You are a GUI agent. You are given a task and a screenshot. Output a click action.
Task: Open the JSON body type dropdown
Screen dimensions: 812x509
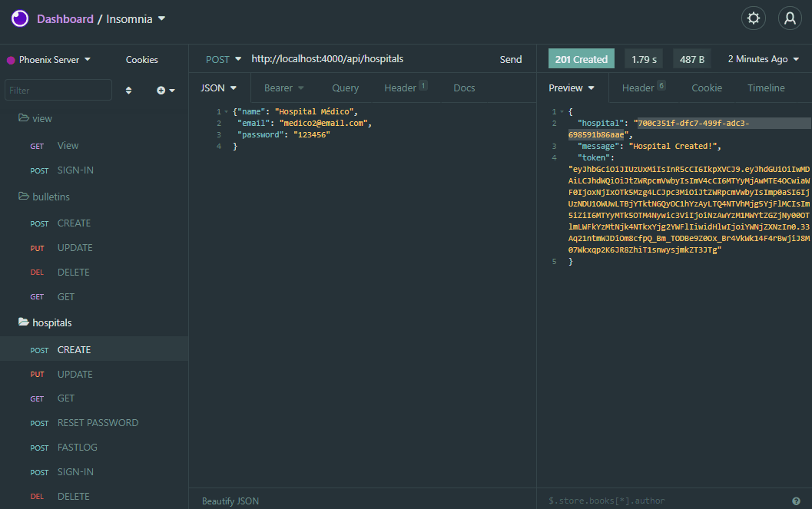[x=218, y=88]
